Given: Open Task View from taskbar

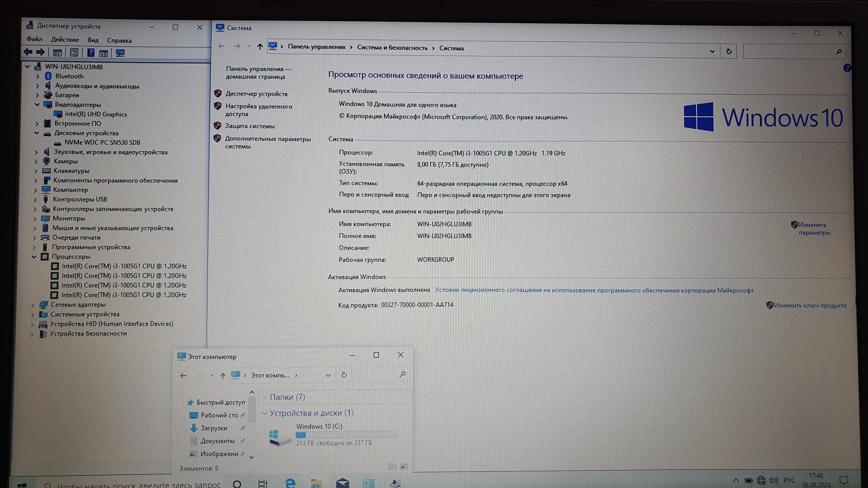Looking at the screenshot, I should pos(263,484).
